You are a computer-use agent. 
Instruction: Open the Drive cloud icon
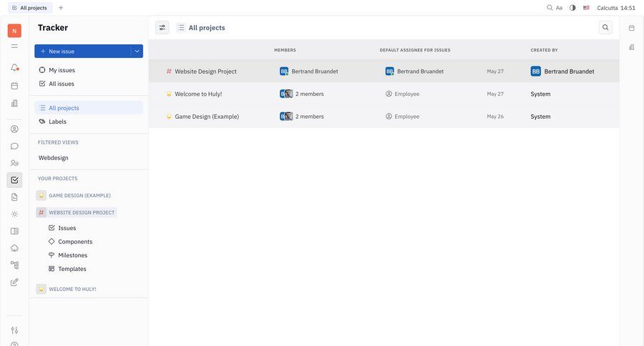point(14,248)
